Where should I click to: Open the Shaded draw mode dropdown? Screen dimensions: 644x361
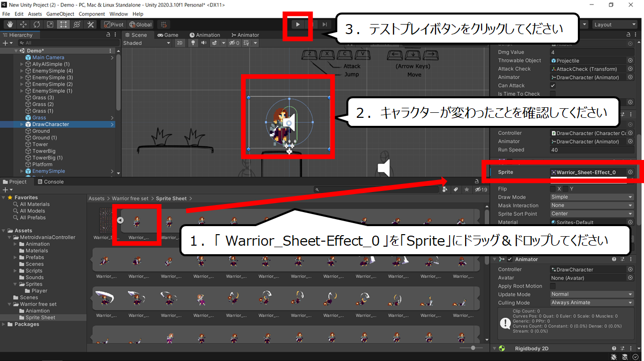(x=147, y=43)
